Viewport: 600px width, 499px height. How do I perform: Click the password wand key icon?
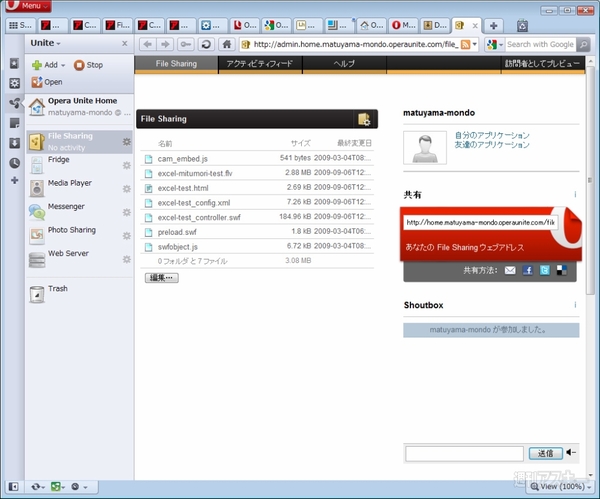[186, 44]
